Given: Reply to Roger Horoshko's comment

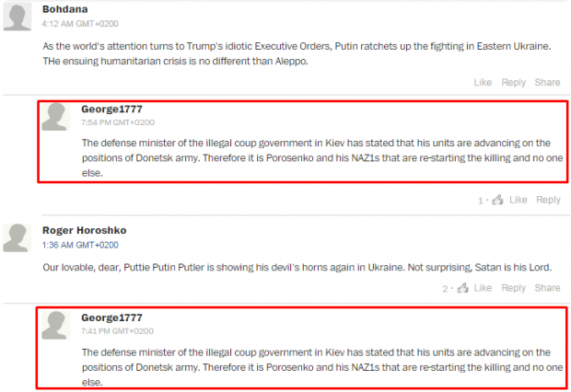Looking at the screenshot, I should [514, 288].
